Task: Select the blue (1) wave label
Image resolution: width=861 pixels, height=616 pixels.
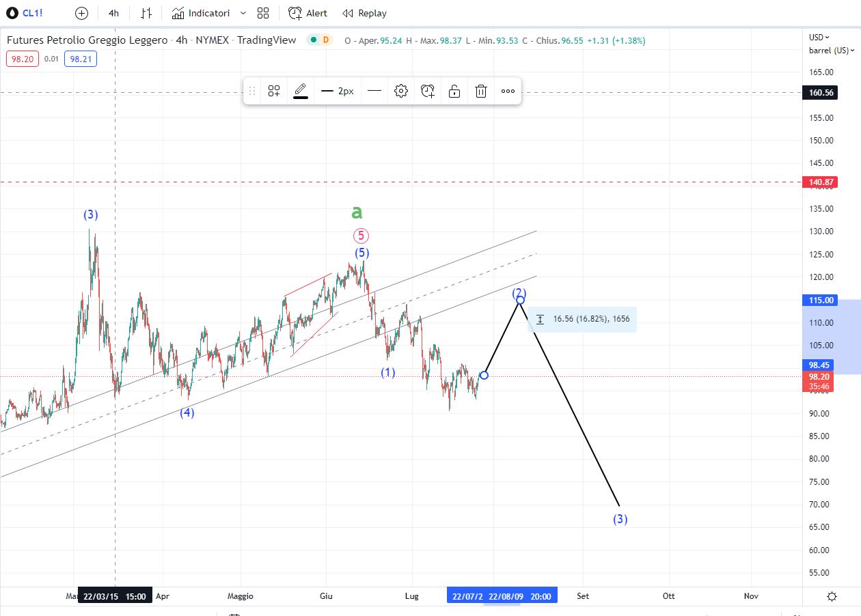Action: [x=388, y=373]
